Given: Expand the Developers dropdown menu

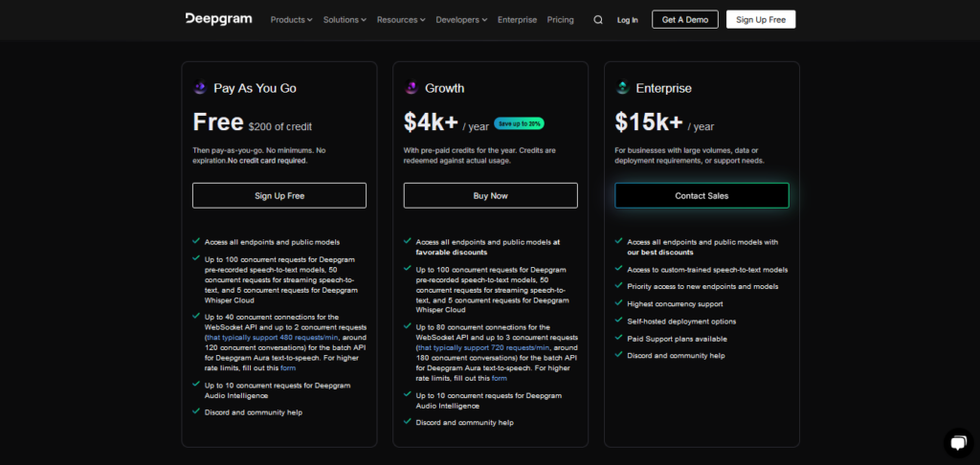Looking at the screenshot, I should coord(461,19).
